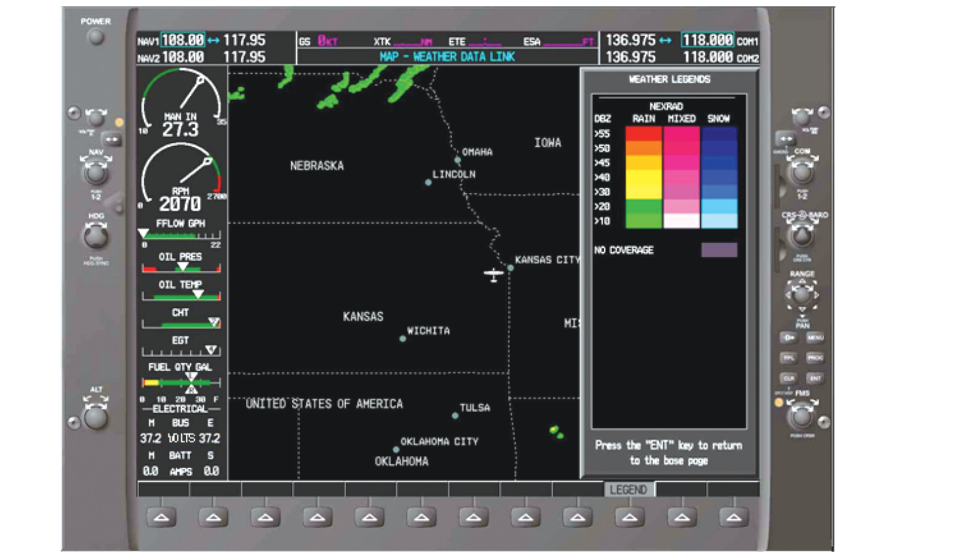961x560 pixels.
Task: Click the TULSA city marker
Action: (x=455, y=416)
